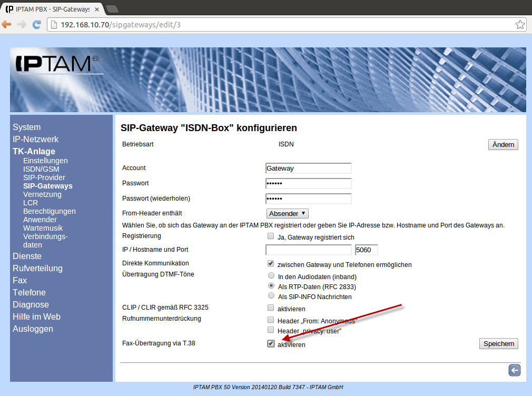Viewport: 532px width, 396px height.
Task: Click the IP / Hostname input field
Action: pos(308,250)
